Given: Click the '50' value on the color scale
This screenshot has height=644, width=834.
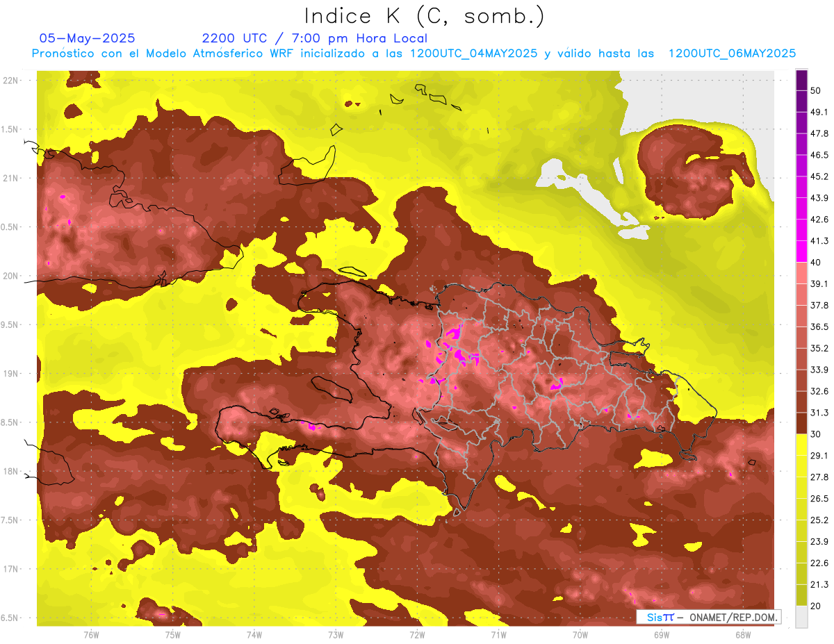Looking at the screenshot, I should [x=816, y=91].
